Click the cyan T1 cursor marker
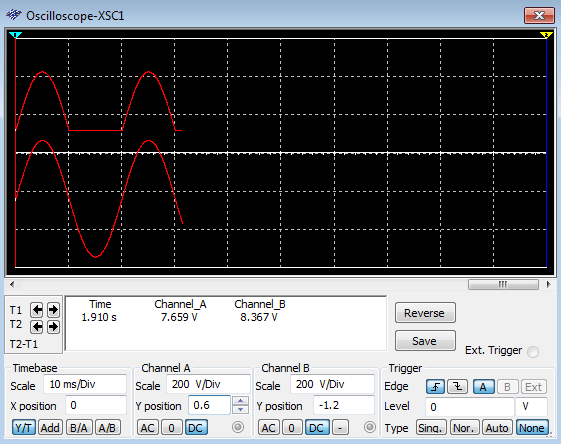Image resolution: width=561 pixels, height=444 pixels. pyautogui.click(x=15, y=35)
